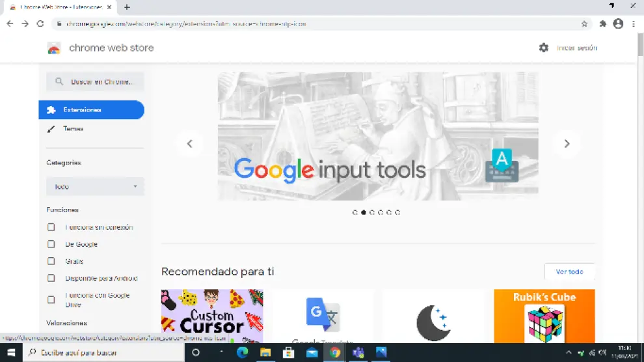This screenshot has height=362, width=644.
Task: Select the Extensiones sidebar item
Action: click(91, 110)
